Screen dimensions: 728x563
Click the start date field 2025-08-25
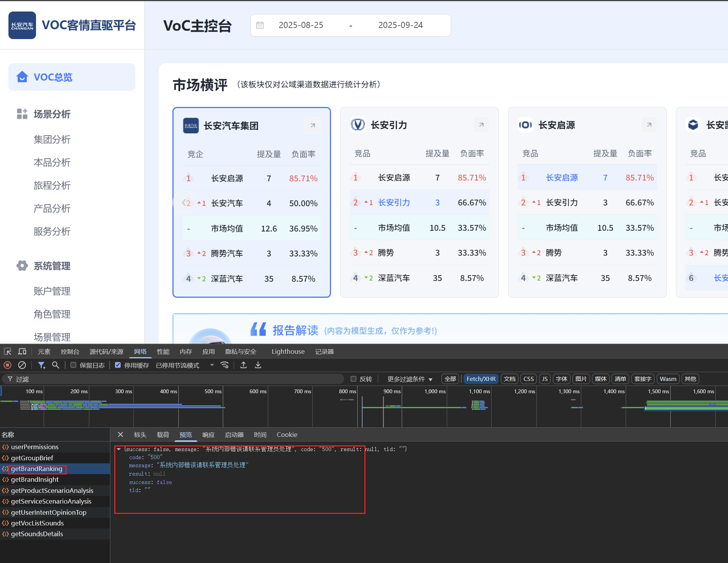coord(301,25)
